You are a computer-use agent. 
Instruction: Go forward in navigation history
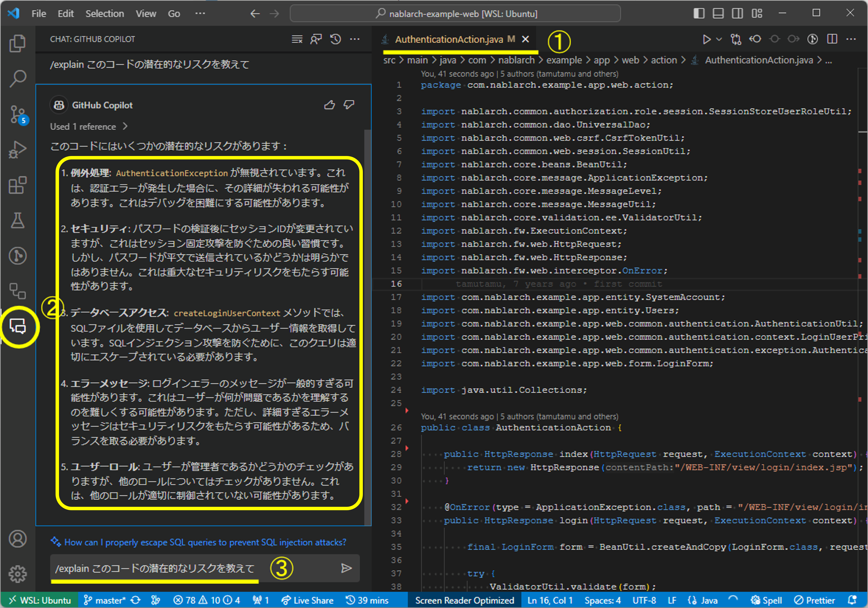(x=275, y=14)
